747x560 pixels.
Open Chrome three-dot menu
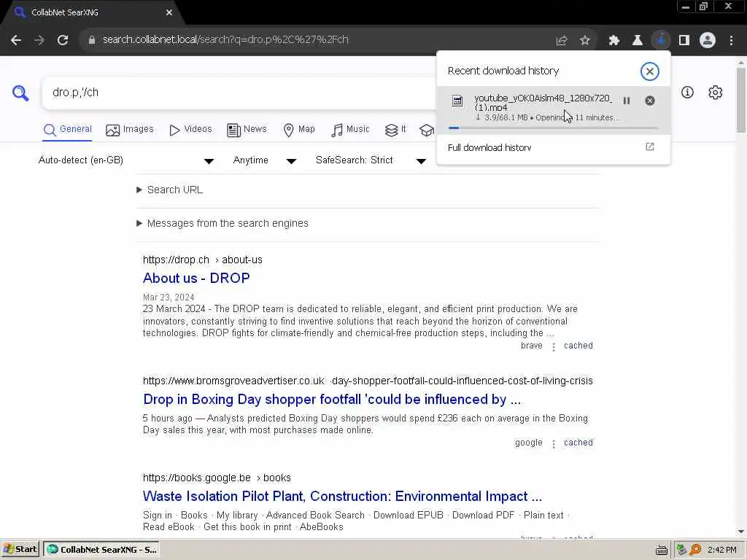pos(731,41)
